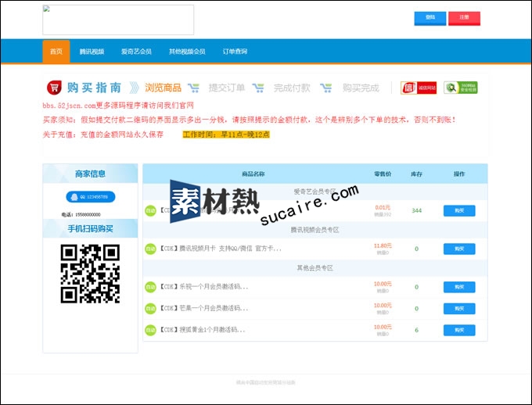
Task: Click the 自动 icon beside the 乐视 product
Action: pyautogui.click(x=150, y=287)
